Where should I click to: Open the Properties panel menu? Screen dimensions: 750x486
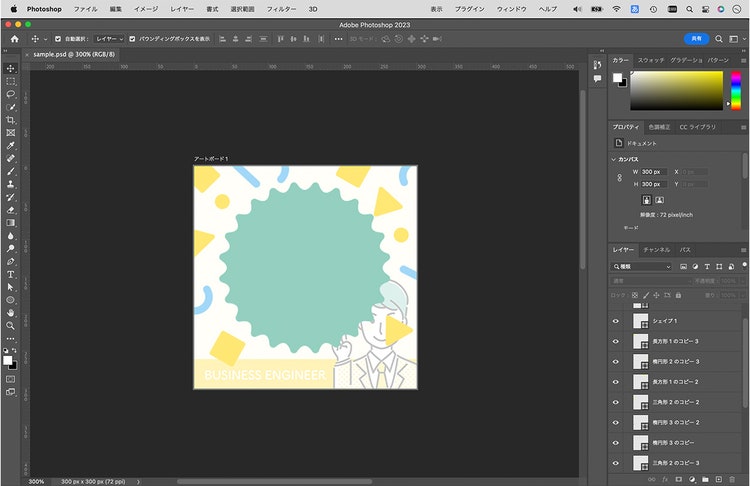(x=743, y=128)
